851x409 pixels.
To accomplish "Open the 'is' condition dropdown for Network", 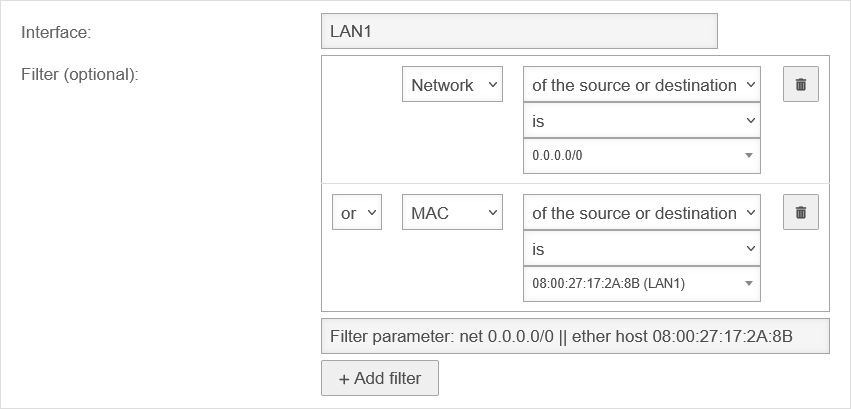I will (641, 121).
